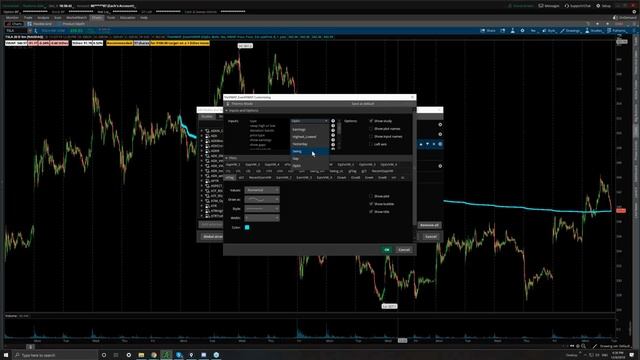Collapse the Inputs and Options section
Image resolution: width=640 pixels, height=360 pixels.
point(227,111)
